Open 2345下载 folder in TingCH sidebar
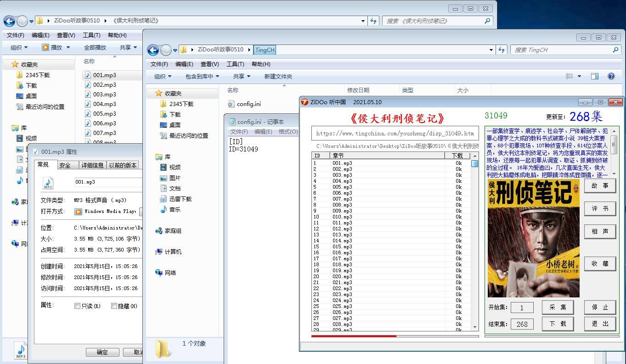 (181, 104)
